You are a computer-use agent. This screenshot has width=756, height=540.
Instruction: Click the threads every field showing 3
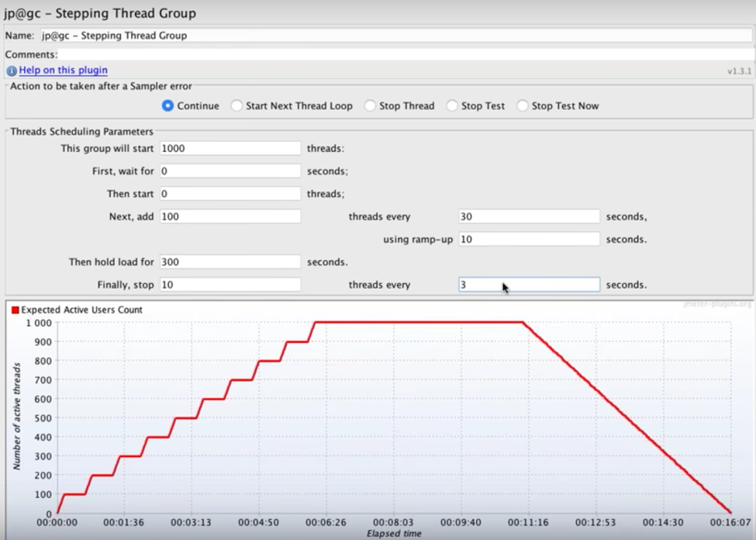(x=527, y=284)
